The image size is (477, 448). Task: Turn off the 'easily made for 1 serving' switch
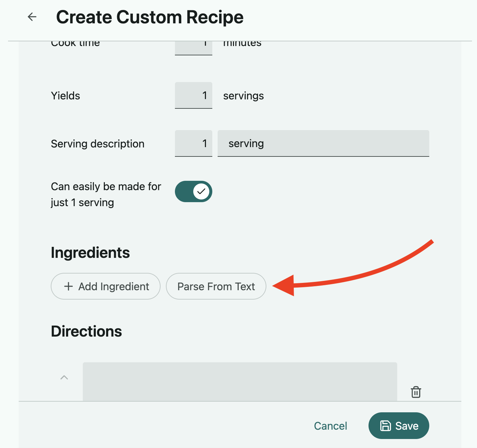(x=194, y=191)
